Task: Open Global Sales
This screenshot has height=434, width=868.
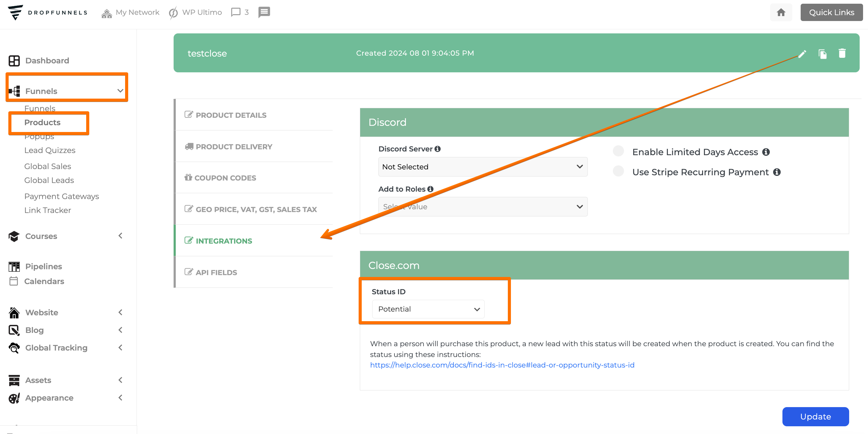Action: 48,166
